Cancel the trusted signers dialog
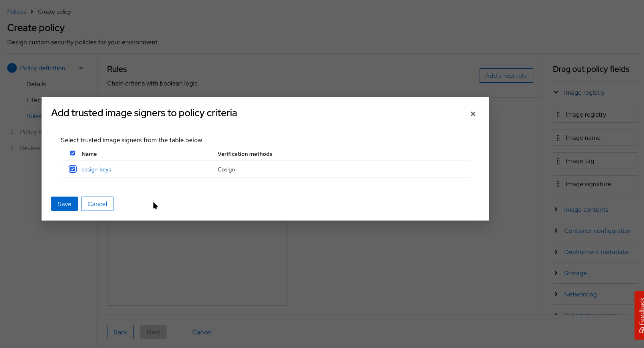This screenshot has width=644, height=348. (x=97, y=204)
